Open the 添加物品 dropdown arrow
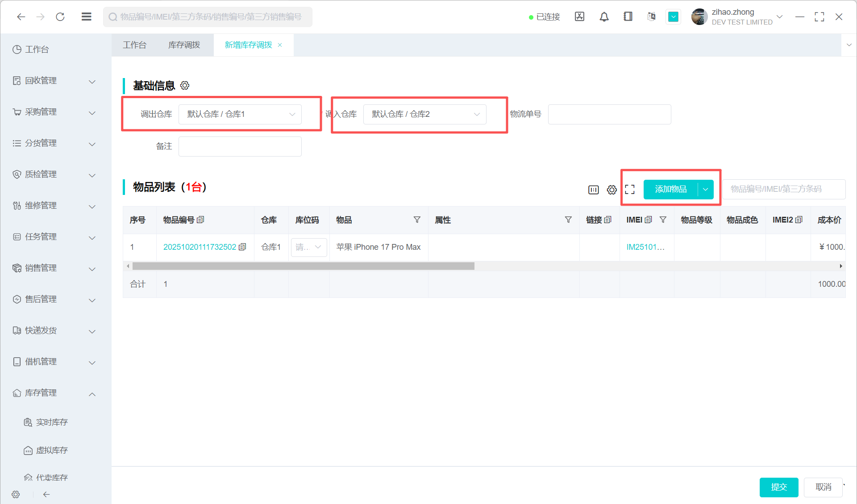The image size is (857, 504). [705, 189]
